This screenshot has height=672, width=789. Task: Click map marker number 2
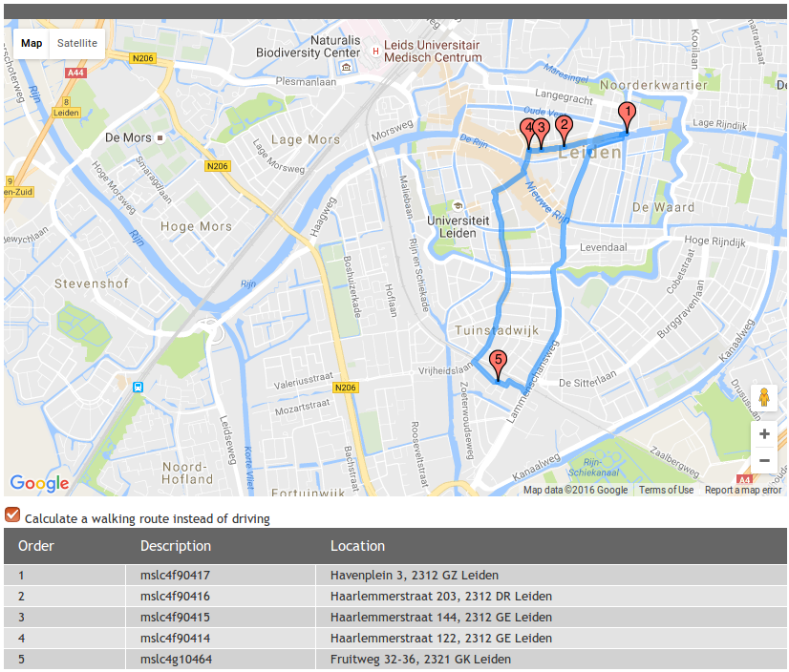564,126
